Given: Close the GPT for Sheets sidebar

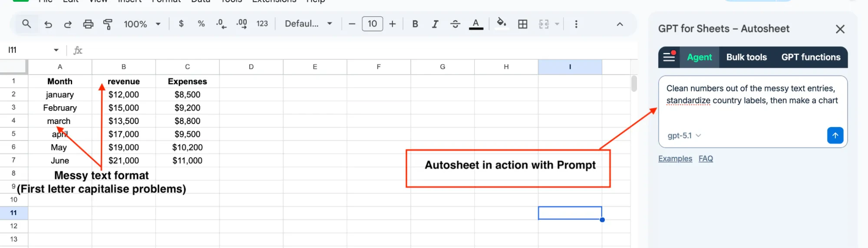Looking at the screenshot, I should [840, 29].
